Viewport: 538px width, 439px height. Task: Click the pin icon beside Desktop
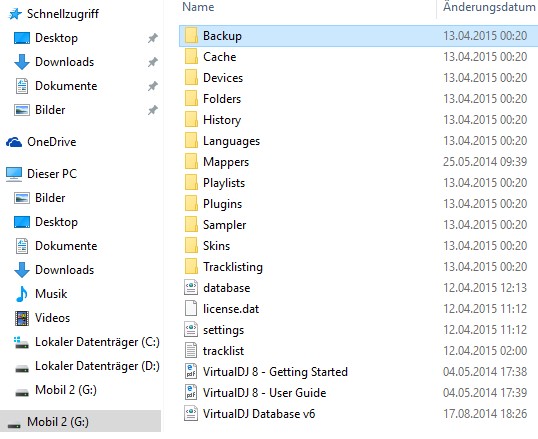coord(153,38)
